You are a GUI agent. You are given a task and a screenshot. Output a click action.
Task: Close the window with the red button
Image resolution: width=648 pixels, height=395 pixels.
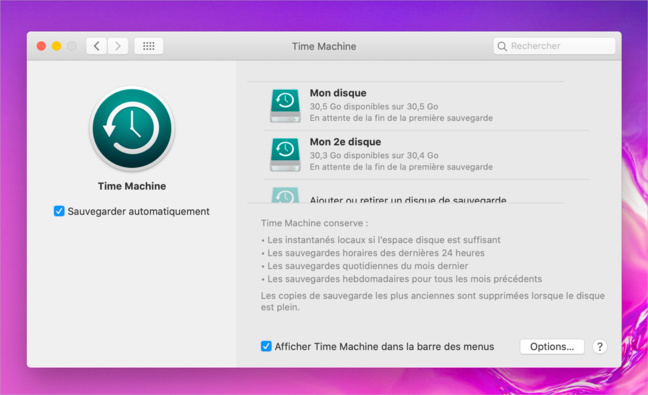point(41,46)
